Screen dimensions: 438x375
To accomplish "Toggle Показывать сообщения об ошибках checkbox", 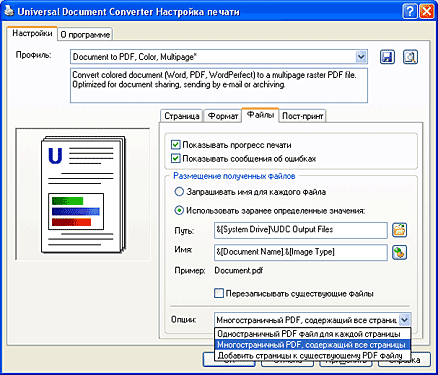I will 175,158.
